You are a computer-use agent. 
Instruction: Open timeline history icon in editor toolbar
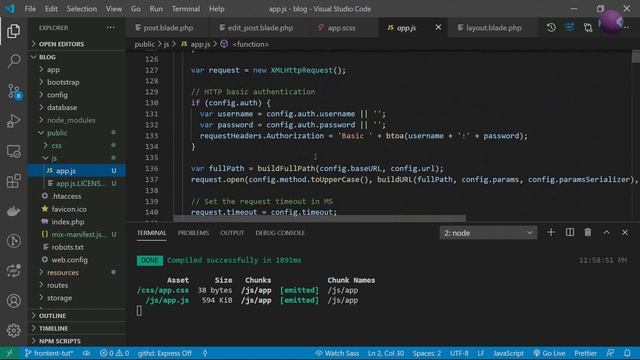click(551, 28)
